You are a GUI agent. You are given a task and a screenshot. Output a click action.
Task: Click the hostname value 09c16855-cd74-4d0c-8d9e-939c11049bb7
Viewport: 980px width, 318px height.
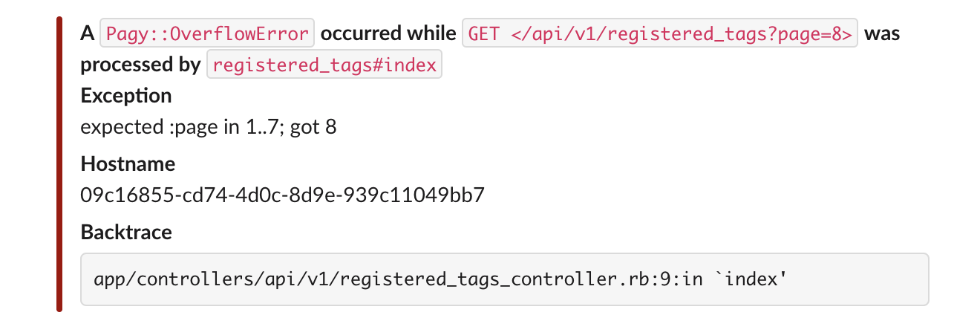click(x=282, y=195)
